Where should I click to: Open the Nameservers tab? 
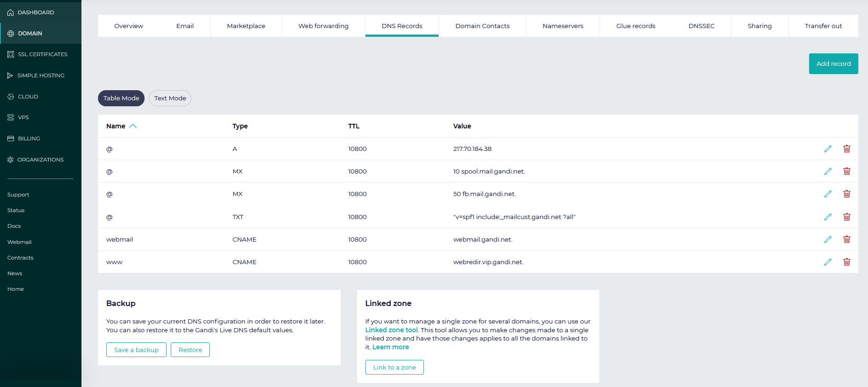point(562,26)
